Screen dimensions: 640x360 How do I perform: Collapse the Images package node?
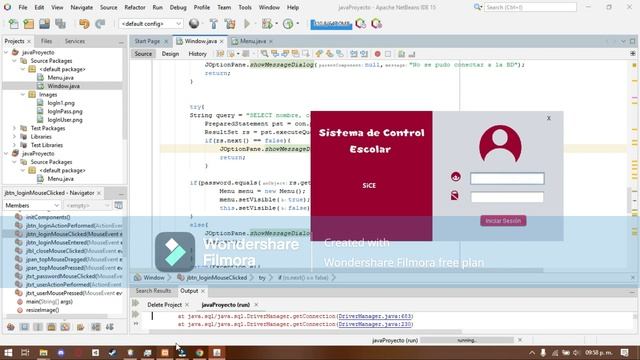pyautogui.click(x=23, y=94)
